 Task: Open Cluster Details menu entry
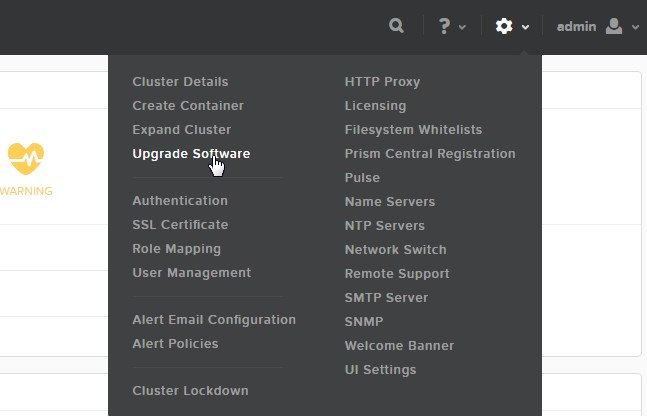pos(180,82)
